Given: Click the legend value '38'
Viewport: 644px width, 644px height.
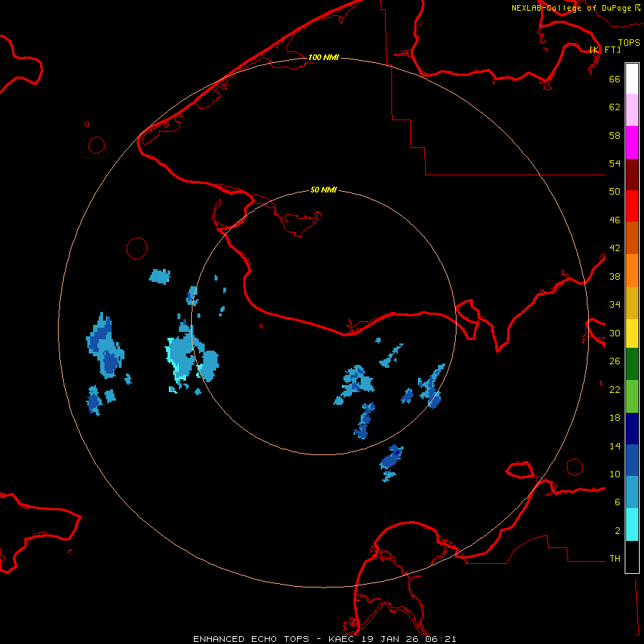Looking at the screenshot, I should click(x=615, y=277).
